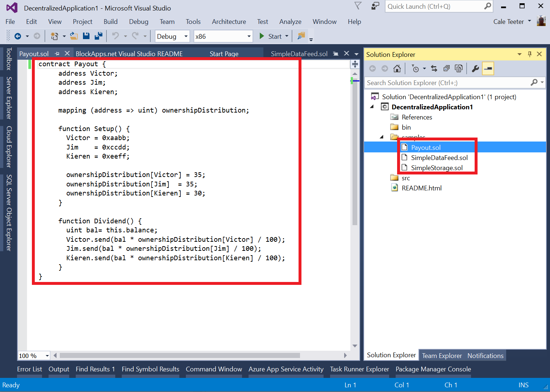Screen dimensions: 550x392
Task: Click the Redo arrow icon
Action: (135, 36)
